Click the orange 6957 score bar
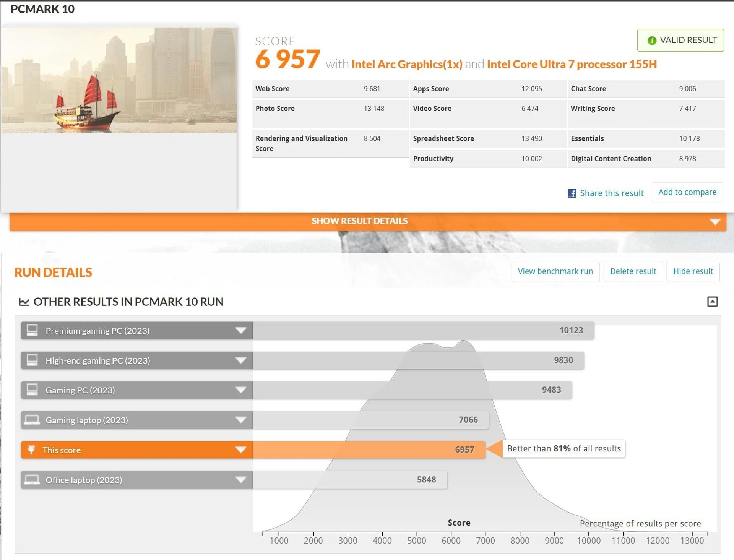This screenshot has height=560, width=734. (369, 450)
